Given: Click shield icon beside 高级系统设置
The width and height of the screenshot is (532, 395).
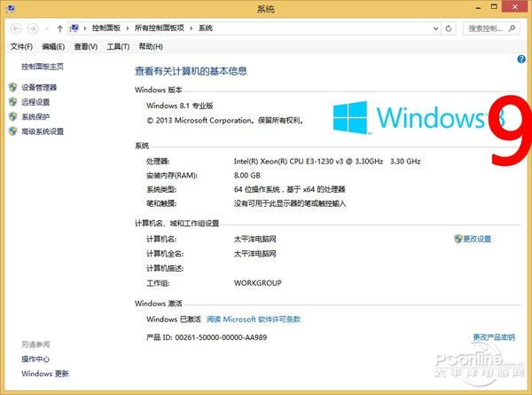Looking at the screenshot, I should coord(13,131).
